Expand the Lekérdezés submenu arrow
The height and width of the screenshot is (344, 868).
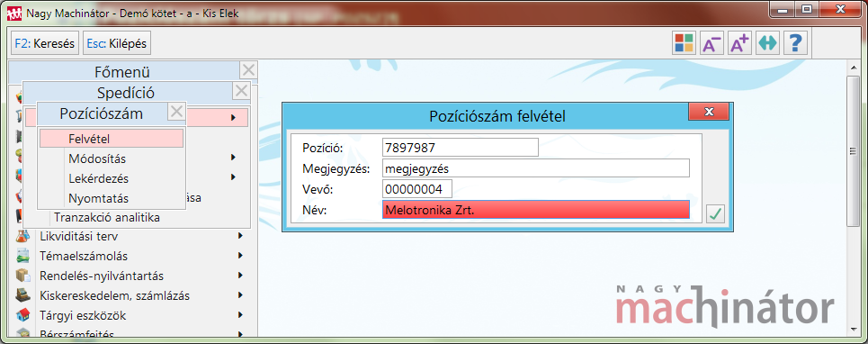click(x=234, y=177)
